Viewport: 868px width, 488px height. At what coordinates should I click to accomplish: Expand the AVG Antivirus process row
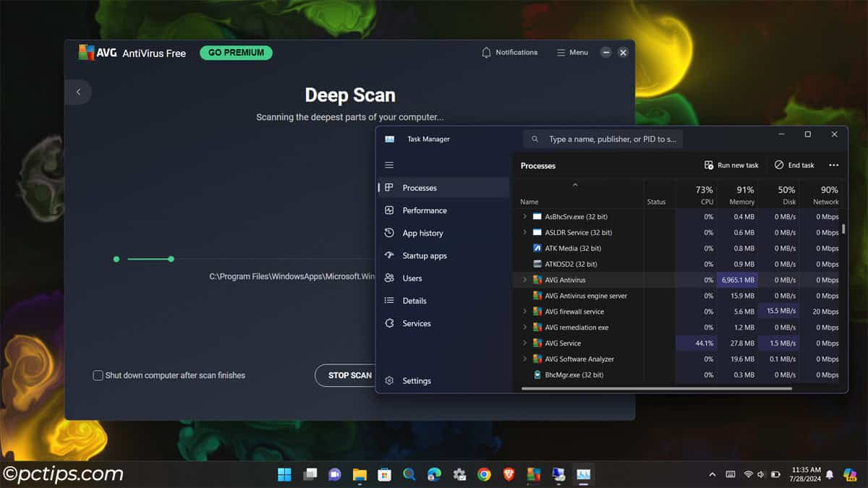pyautogui.click(x=524, y=280)
